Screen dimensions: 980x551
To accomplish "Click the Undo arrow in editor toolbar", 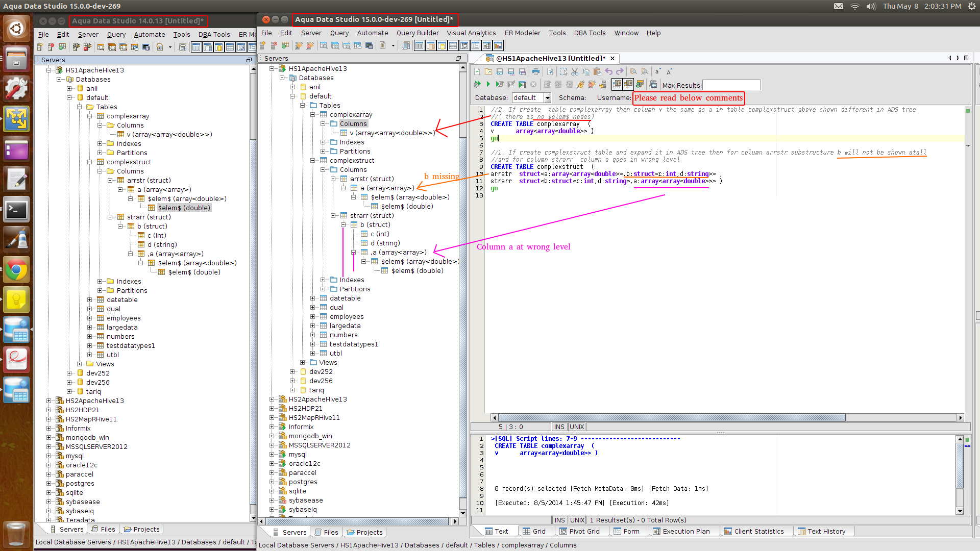I will click(609, 72).
